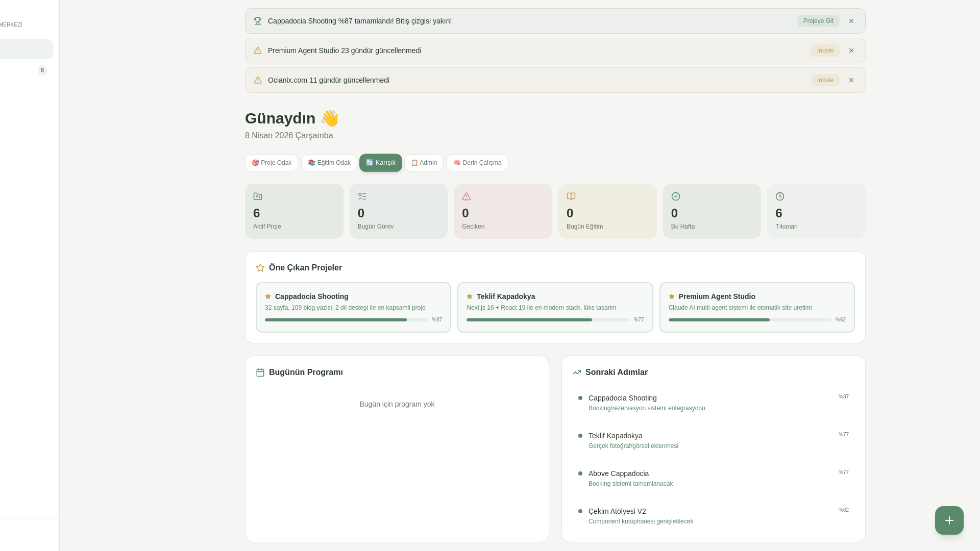Click the star on Teklif Kapadokya card

click(470, 296)
